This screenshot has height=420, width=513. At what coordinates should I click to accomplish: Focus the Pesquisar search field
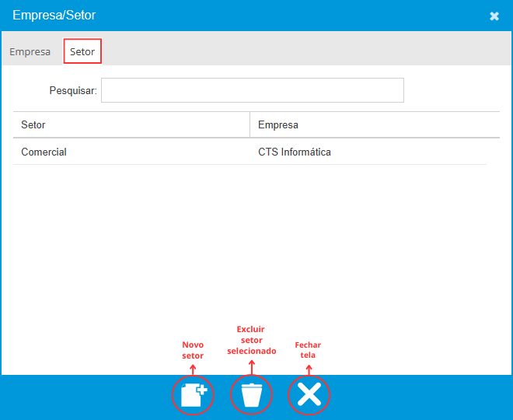(252, 90)
